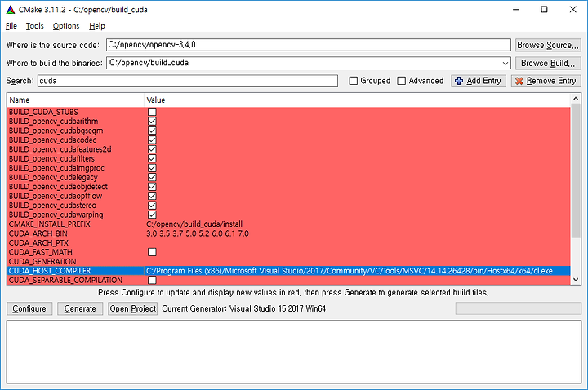Open the Tools menu
The image size is (588, 390).
[x=35, y=26]
